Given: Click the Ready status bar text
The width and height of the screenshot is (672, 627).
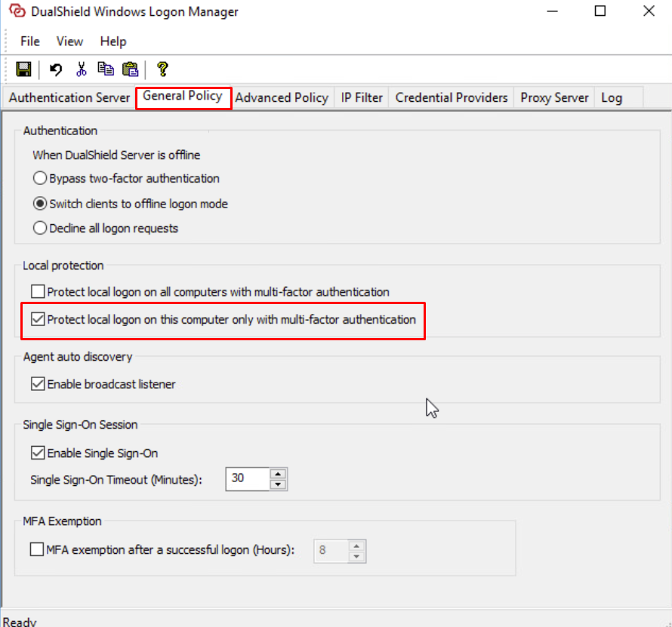Looking at the screenshot, I should pos(20,622).
